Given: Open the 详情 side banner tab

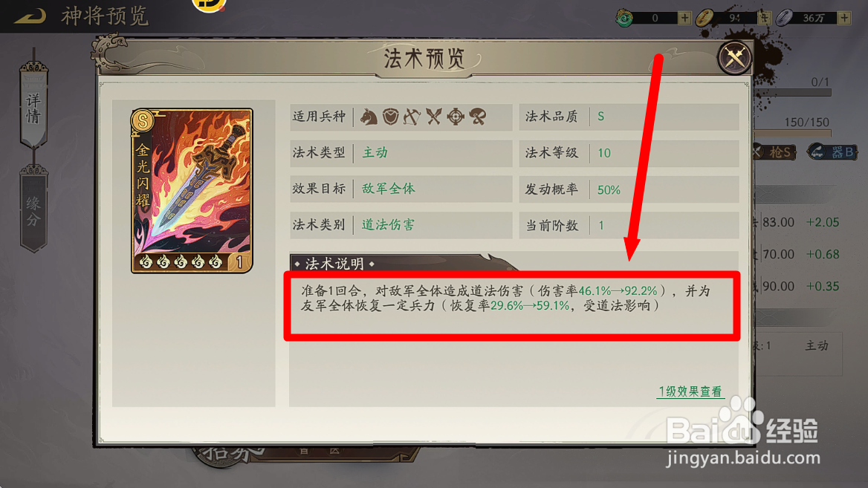Looking at the screenshot, I should click(33, 108).
